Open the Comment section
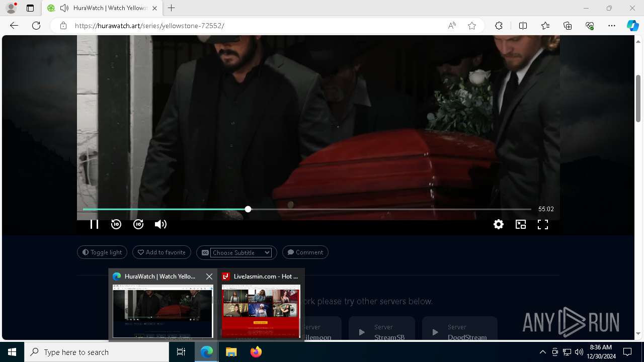 (x=305, y=252)
